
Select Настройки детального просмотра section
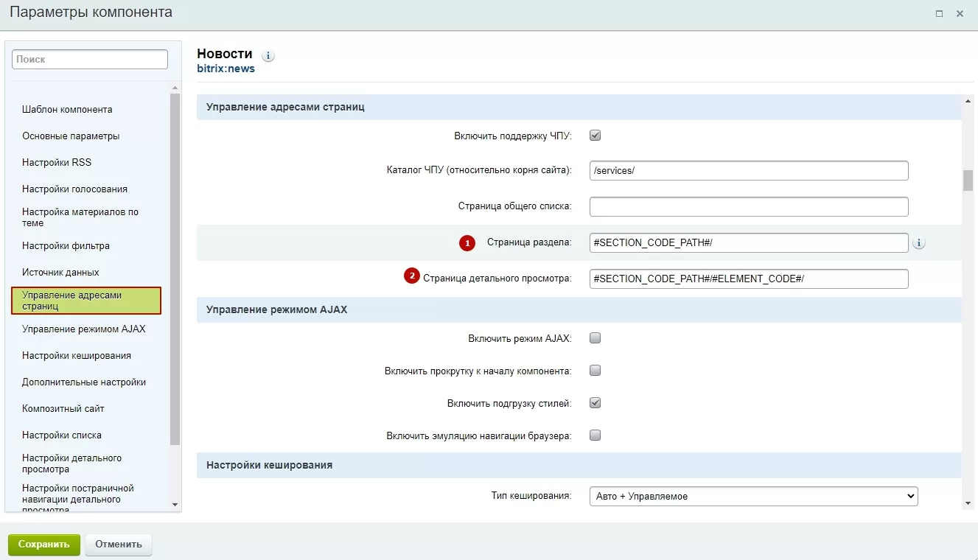point(72,463)
